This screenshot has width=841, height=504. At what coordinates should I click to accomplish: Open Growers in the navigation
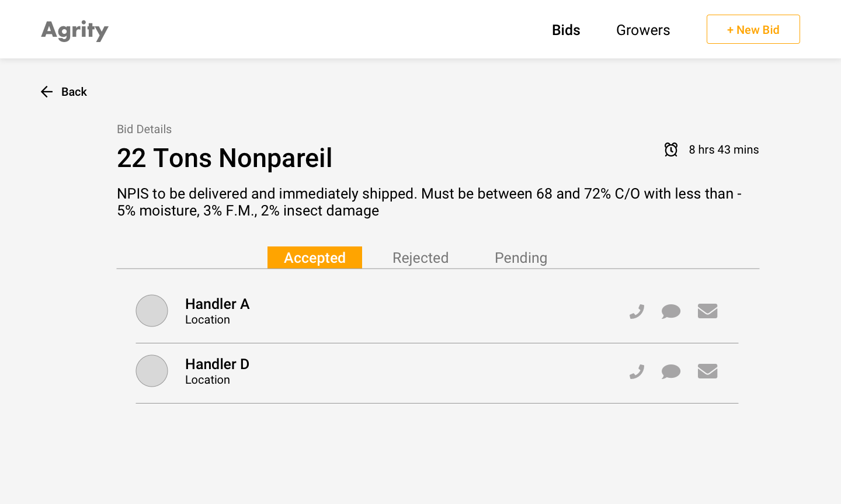pyautogui.click(x=643, y=30)
